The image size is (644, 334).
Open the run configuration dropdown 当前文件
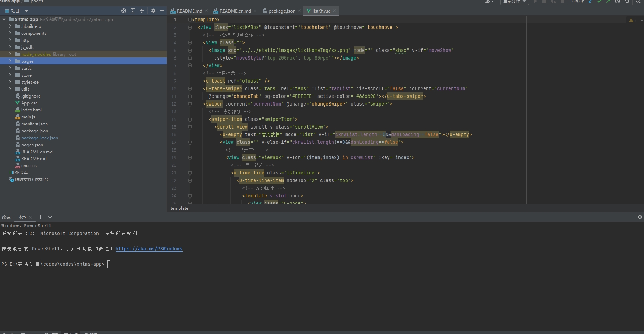(514, 2)
